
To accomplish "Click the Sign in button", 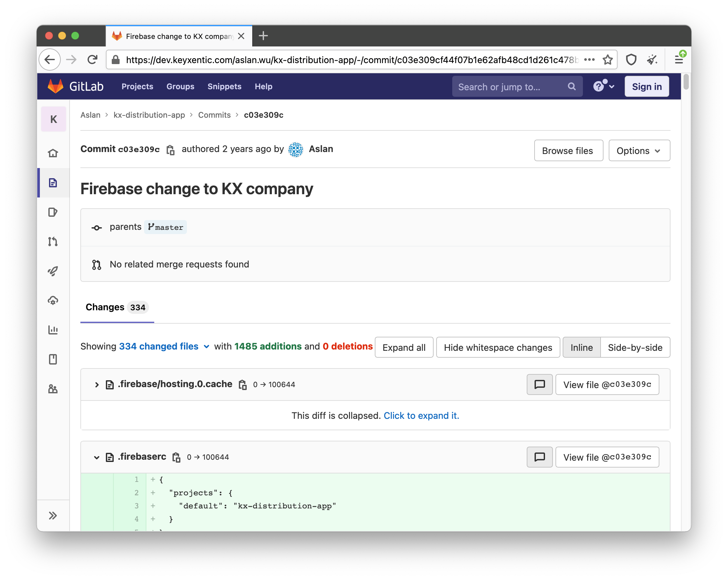I will click(x=647, y=86).
